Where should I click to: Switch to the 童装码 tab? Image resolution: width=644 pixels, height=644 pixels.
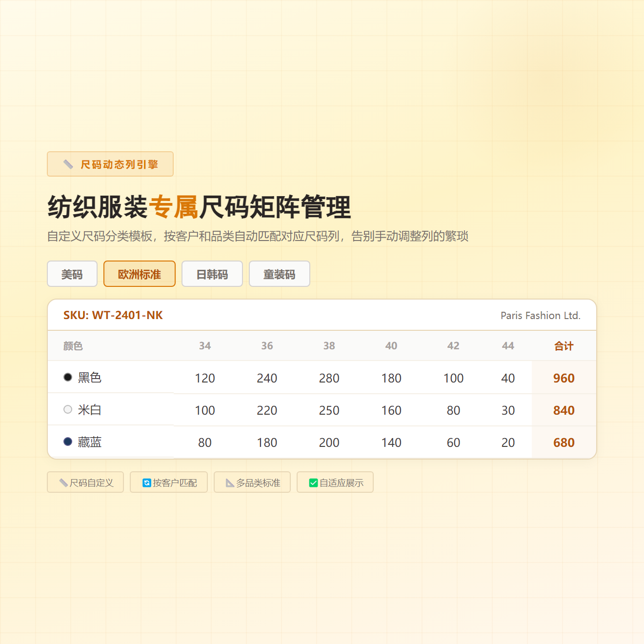click(x=280, y=274)
